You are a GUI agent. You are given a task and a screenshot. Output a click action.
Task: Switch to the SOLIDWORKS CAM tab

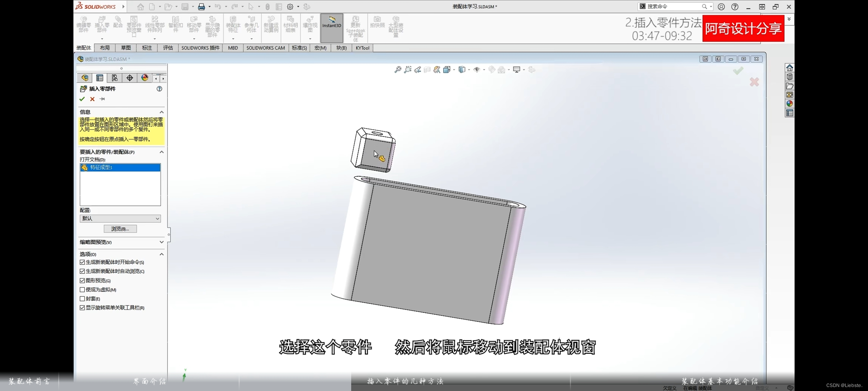[265, 48]
